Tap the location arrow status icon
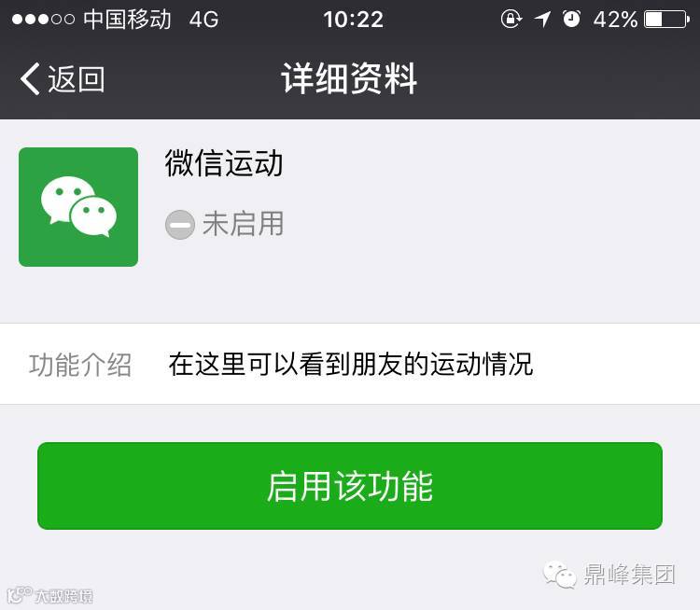 pyautogui.click(x=542, y=20)
